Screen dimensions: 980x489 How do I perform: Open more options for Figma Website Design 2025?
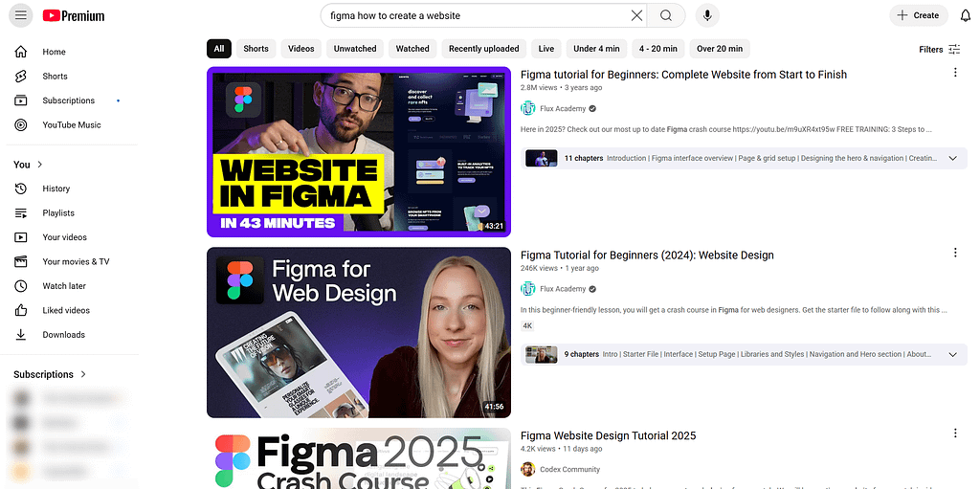tap(954, 433)
